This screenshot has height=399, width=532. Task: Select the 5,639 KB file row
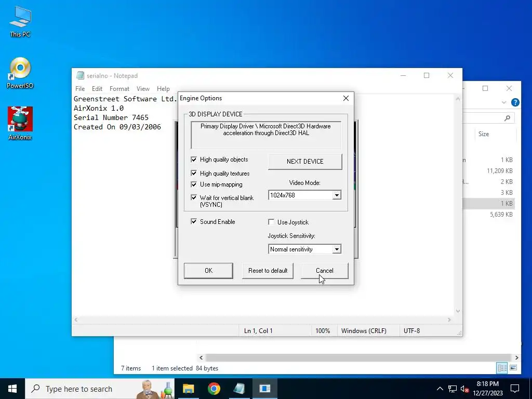(x=488, y=215)
